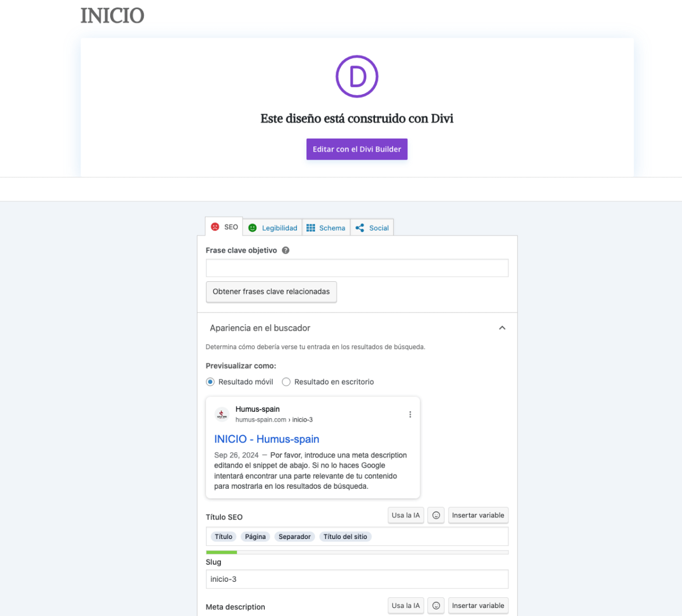Open three-dot menu in snippet preview
682x616 pixels.
pyautogui.click(x=410, y=414)
